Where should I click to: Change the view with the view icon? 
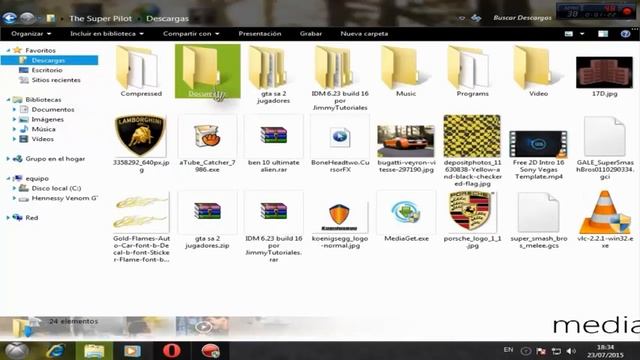569,34
